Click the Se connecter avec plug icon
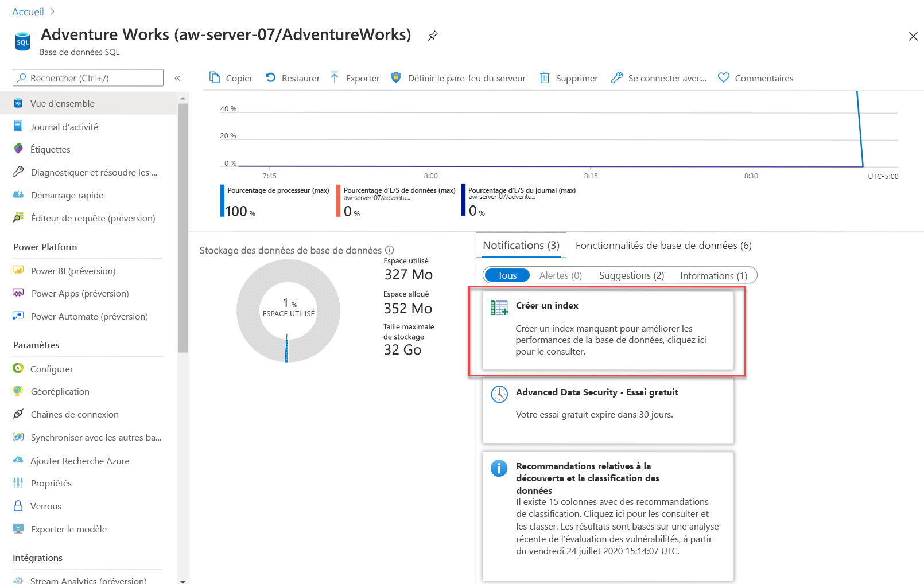The width and height of the screenshot is (924, 584). (x=617, y=77)
